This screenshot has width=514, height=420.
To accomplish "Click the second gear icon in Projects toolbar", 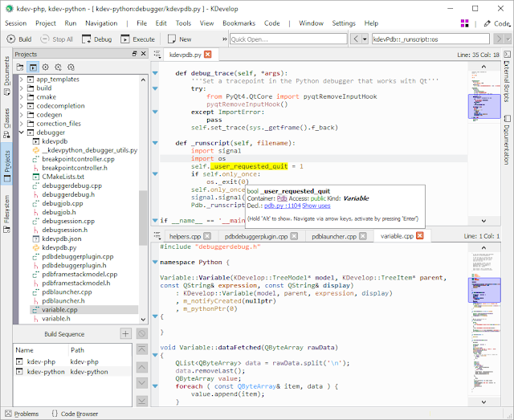I will coord(59,67).
